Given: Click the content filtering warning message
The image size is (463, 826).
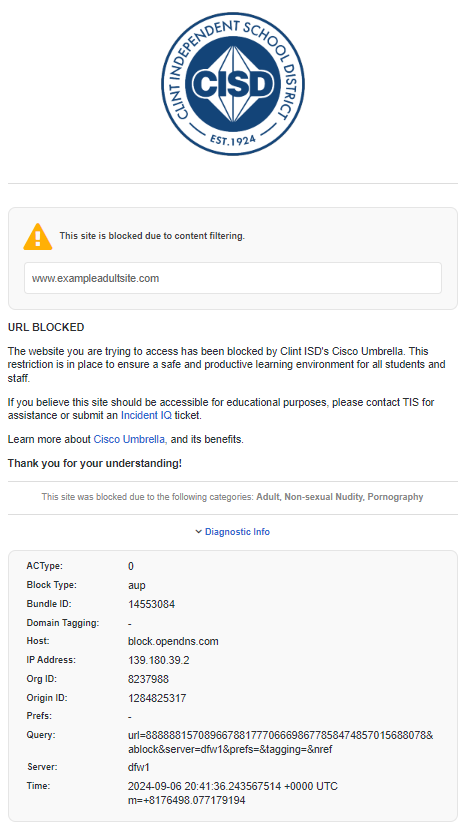Looking at the screenshot, I should (152, 236).
